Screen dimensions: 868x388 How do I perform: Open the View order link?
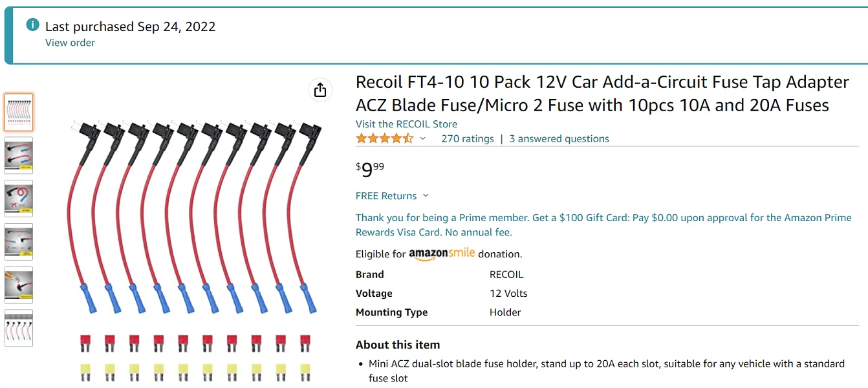coord(70,43)
